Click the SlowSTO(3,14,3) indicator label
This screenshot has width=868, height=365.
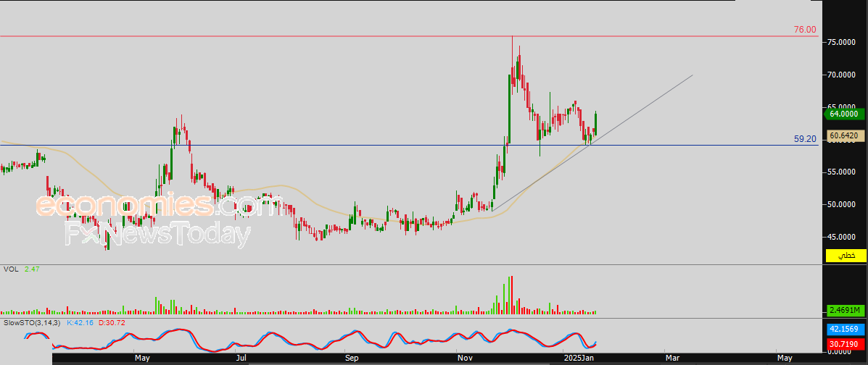32,322
